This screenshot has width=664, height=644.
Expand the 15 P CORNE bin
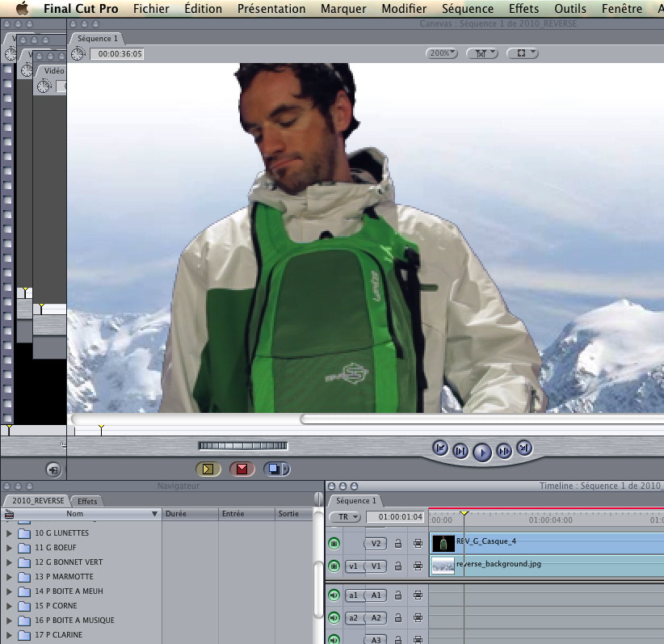click(9, 606)
